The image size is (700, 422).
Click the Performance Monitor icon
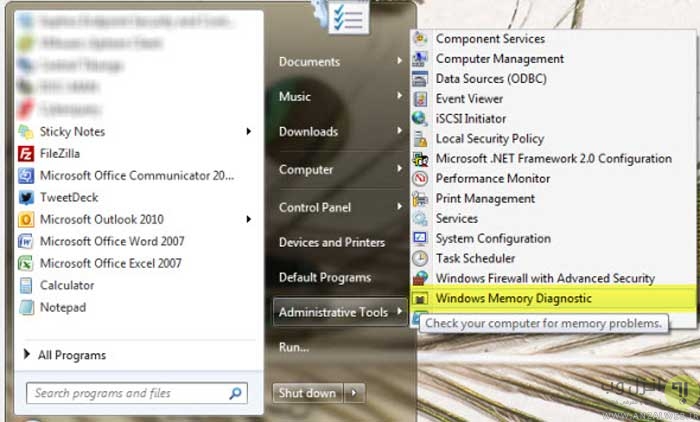420,179
